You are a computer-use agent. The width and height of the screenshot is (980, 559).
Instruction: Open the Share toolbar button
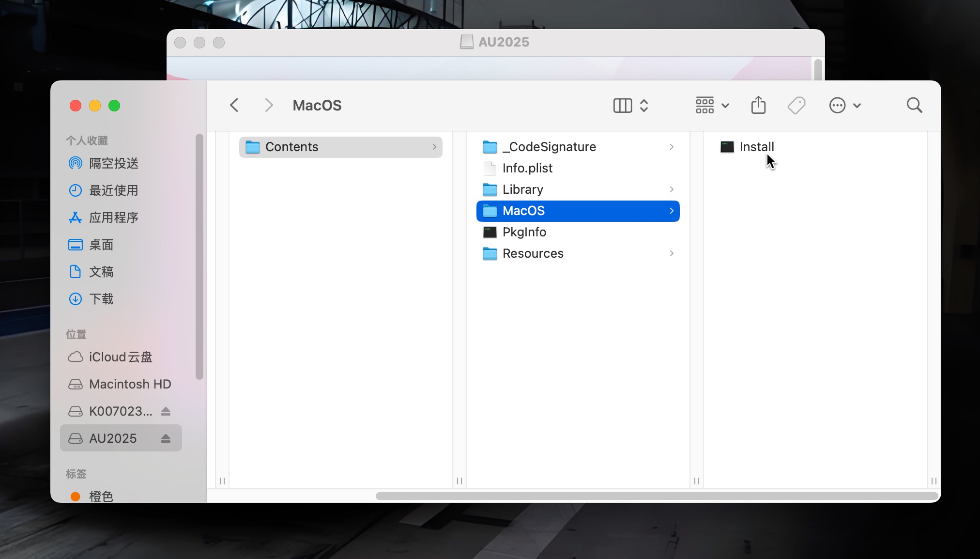coord(758,105)
